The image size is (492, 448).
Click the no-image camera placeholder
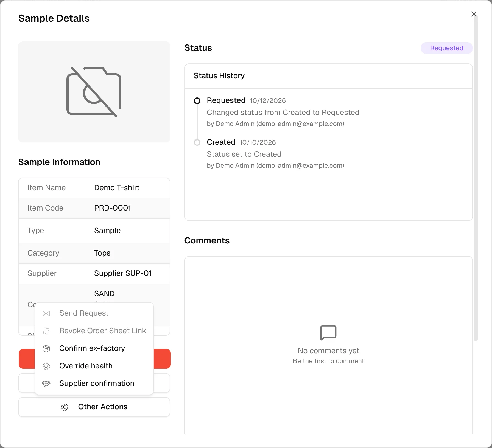coord(94,92)
